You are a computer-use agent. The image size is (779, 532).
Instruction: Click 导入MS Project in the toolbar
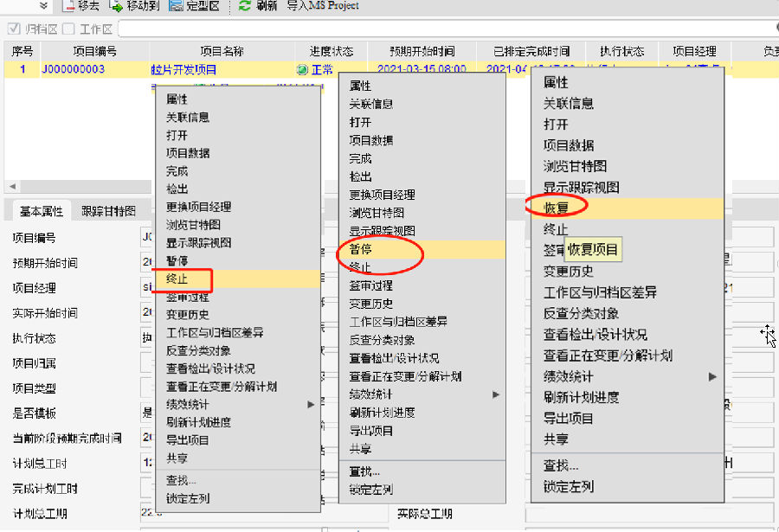[x=323, y=5]
